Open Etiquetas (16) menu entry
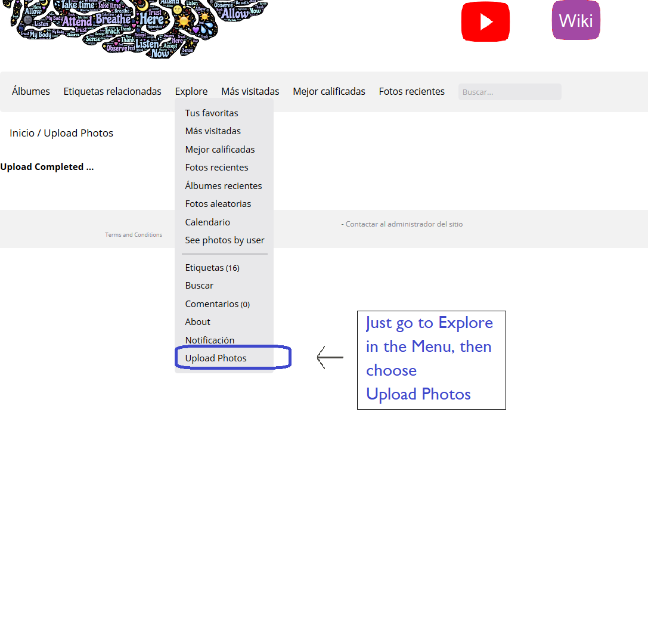The image size is (648, 644). (x=212, y=268)
